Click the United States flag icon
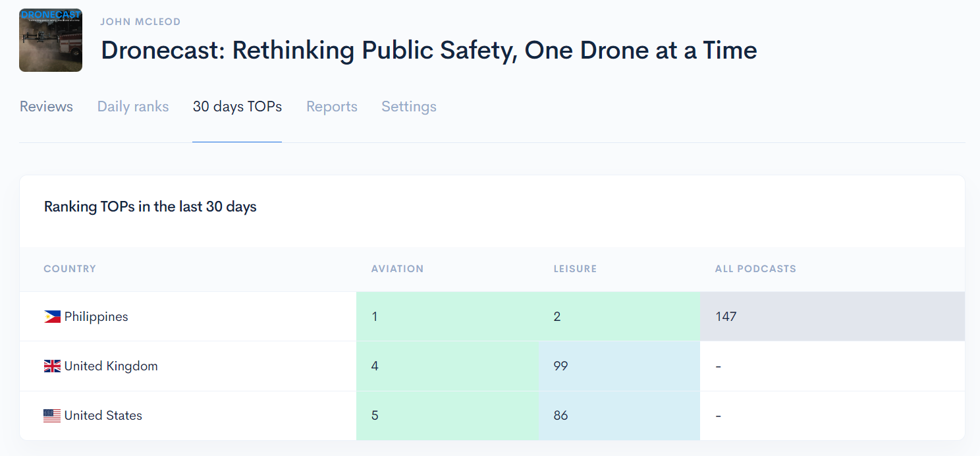The width and height of the screenshot is (980, 456). (x=52, y=416)
